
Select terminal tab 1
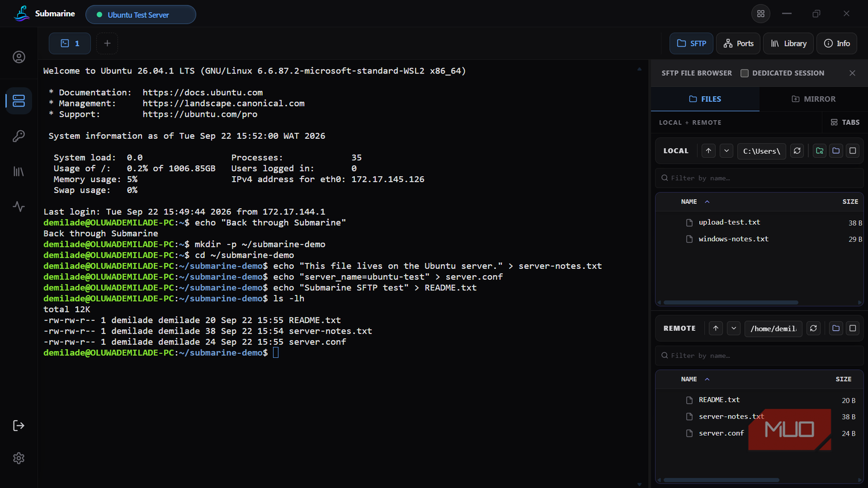point(69,43)
